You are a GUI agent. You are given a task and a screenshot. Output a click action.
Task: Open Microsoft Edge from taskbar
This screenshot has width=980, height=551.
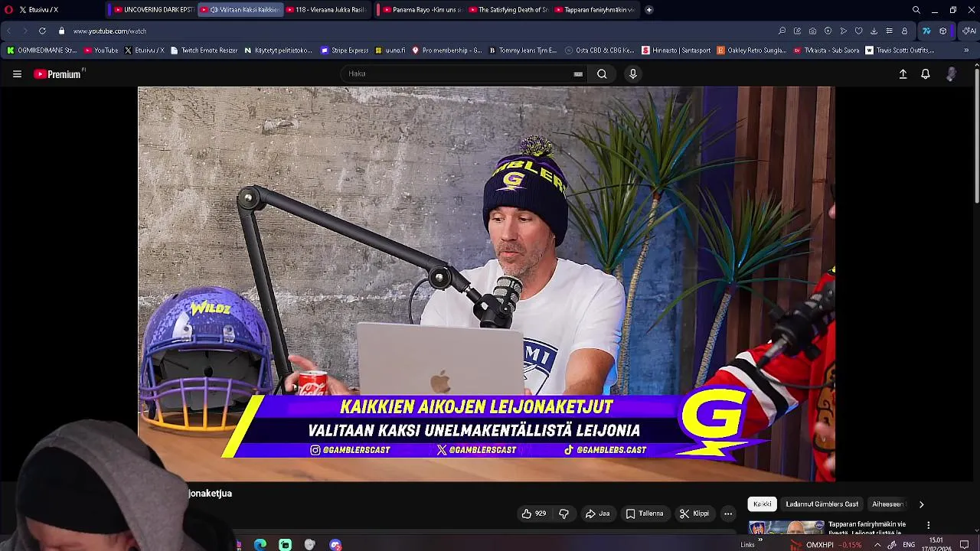pyautogui.click(x=260, y=545)
